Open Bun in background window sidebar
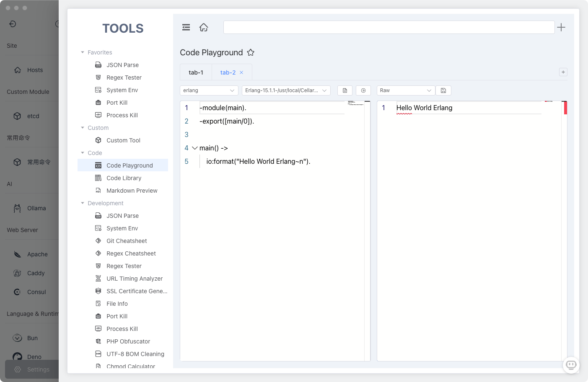The image size is (588, 382). click(x=31, y=338)
